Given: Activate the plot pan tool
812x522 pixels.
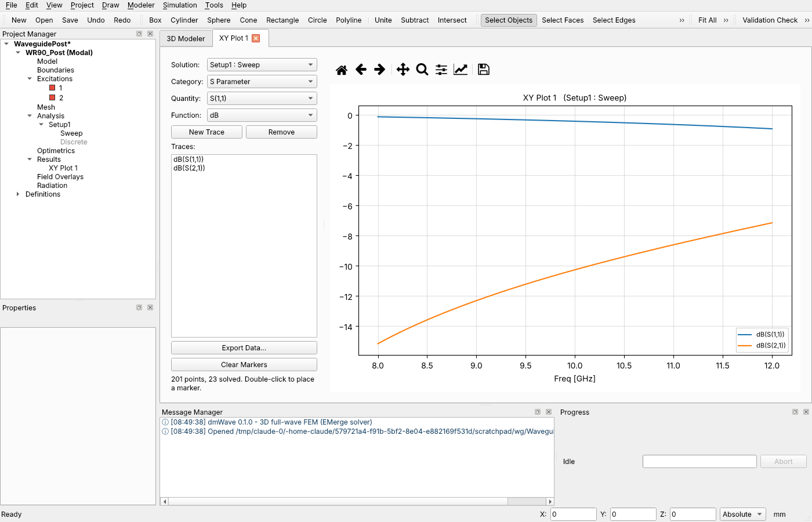Looking at the screenshot, I should pos(403,70).
